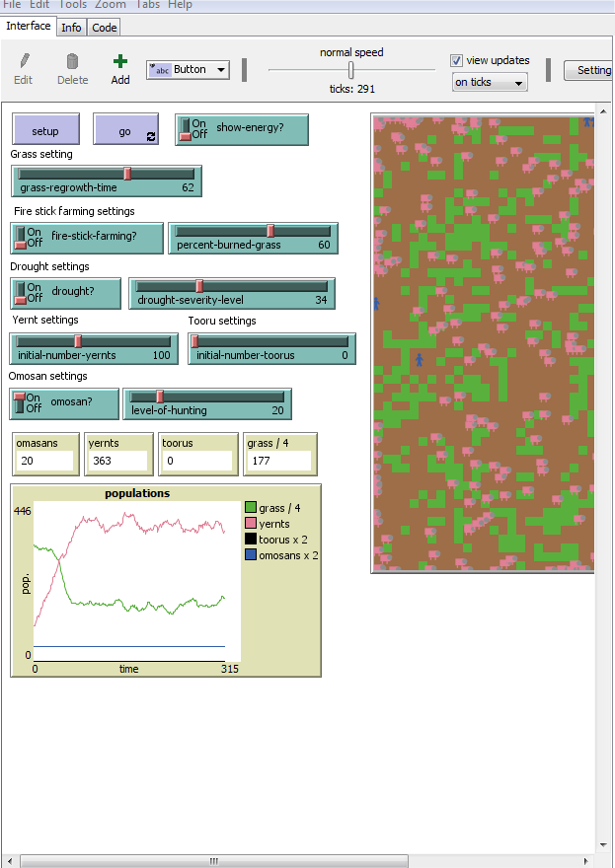Adjust the normal speed slider handle

point(350,70)
